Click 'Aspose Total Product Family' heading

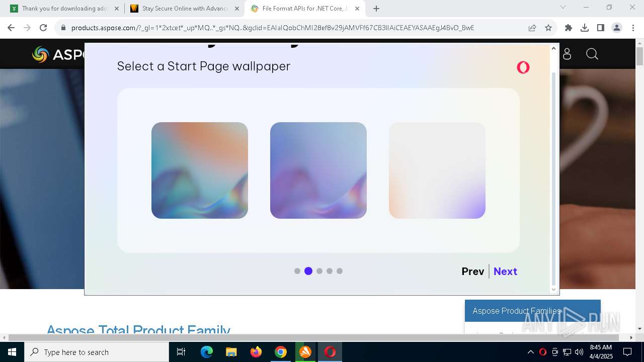coord(138,329)
